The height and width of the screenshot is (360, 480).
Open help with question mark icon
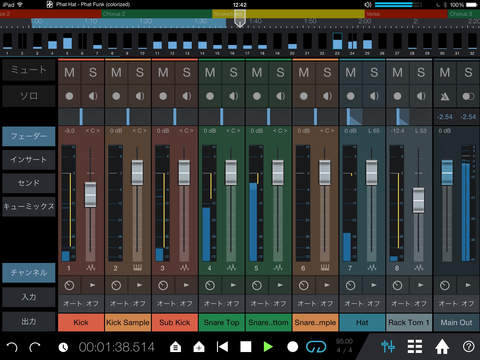point(469,347)
